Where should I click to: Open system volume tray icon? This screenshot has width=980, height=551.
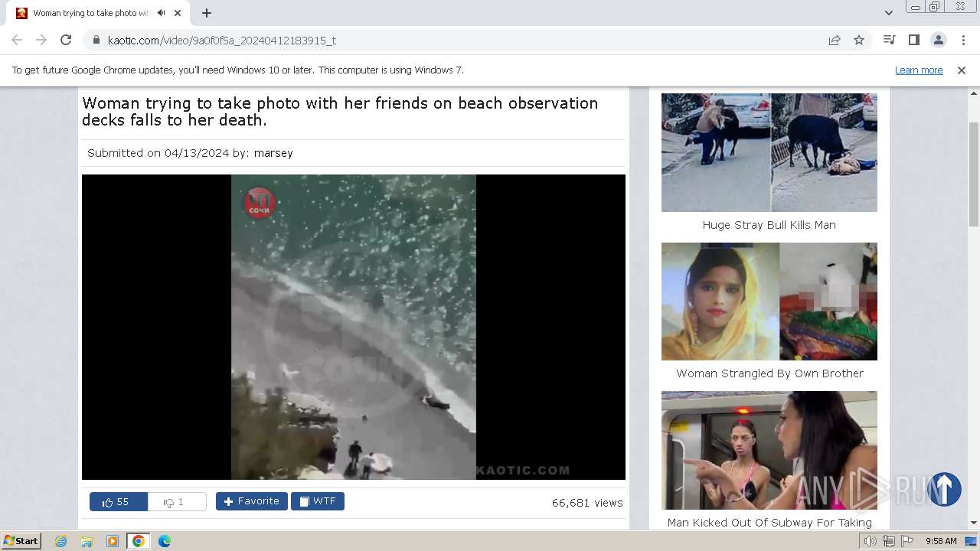click(871, 541)
